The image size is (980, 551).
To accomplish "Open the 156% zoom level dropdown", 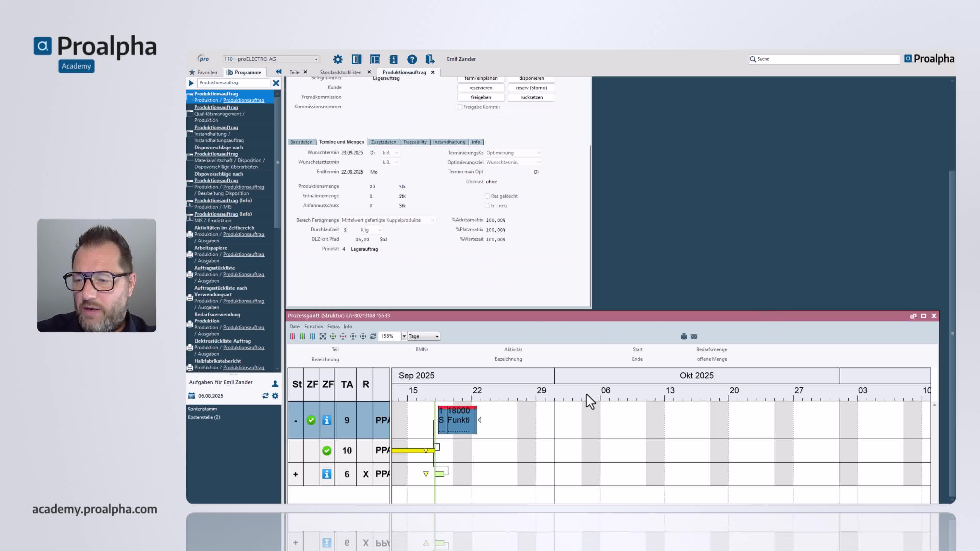I will [404, 336].
